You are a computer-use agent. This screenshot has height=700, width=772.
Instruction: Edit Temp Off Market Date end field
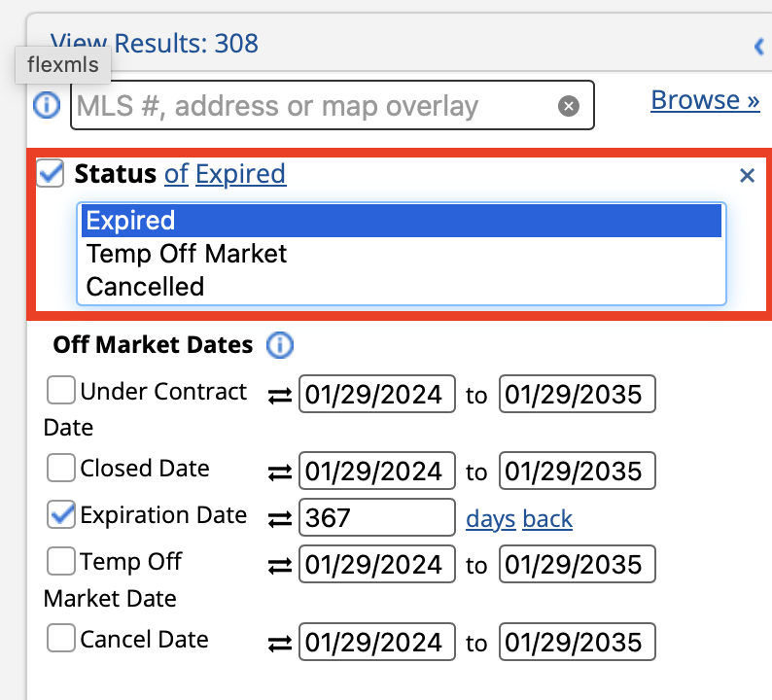coord(577,564)
